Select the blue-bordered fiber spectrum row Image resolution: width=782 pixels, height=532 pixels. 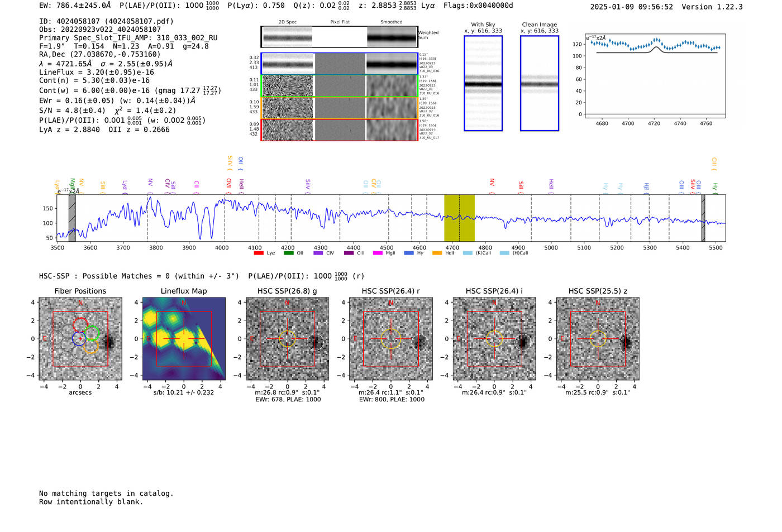[339, 64]
